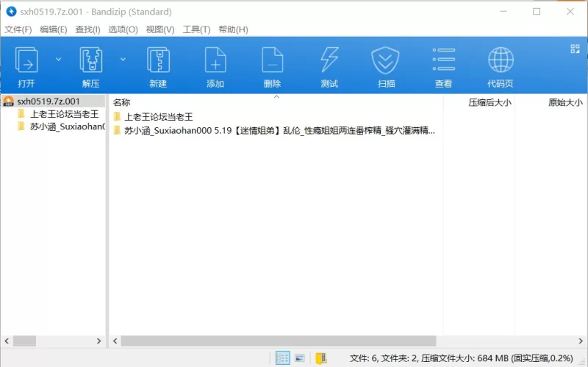Minimize the Bandizip window

tap(503, 12)
